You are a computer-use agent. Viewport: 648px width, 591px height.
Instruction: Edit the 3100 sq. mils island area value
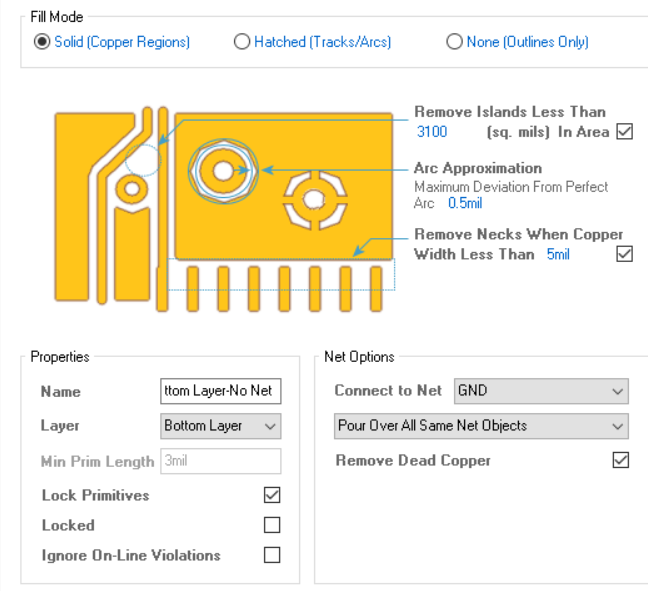(x=432, y=132)
